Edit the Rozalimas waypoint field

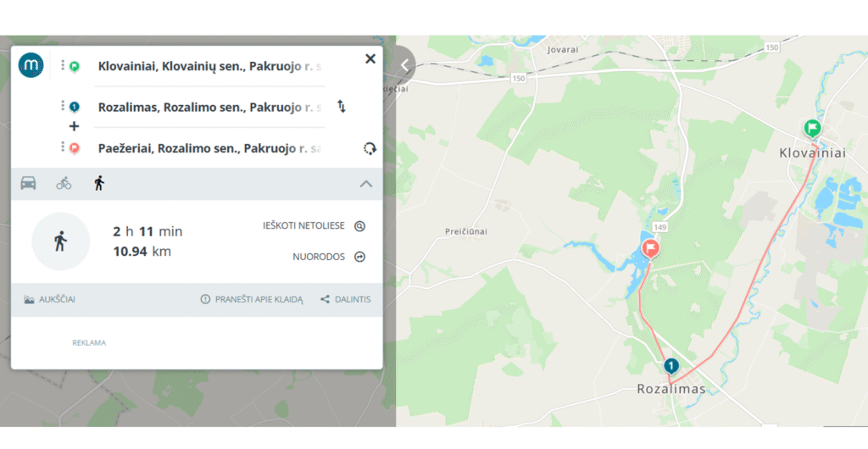pos(209,108)
